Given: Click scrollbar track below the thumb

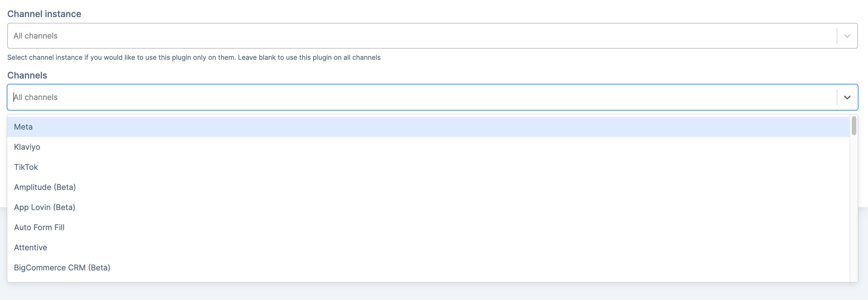Looking at the screenshot, I should (854, 209).
